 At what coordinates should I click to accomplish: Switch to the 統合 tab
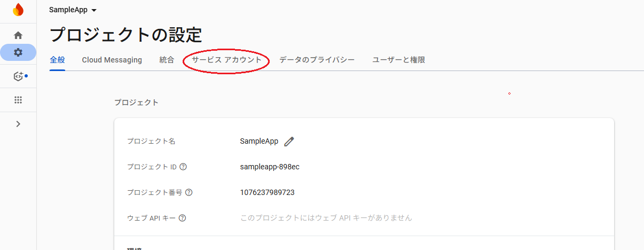point(167,60)
